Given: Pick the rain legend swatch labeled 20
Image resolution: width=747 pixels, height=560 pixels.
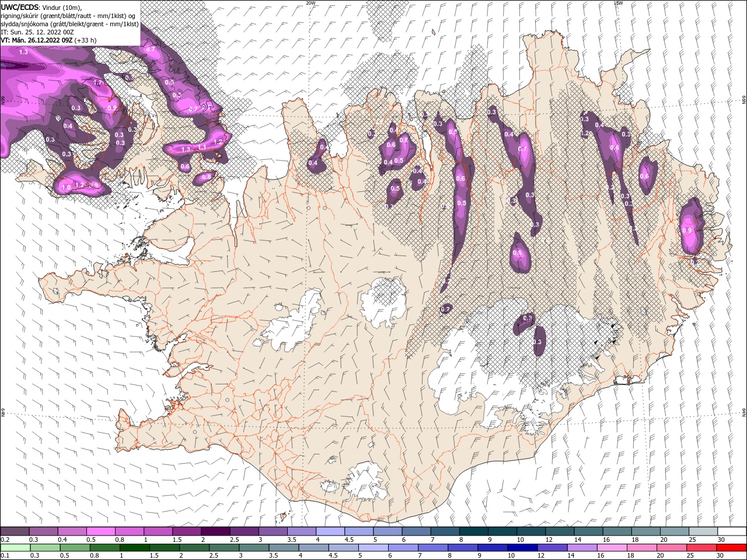Looking at the screenshot, I should (x=671, y=548).
